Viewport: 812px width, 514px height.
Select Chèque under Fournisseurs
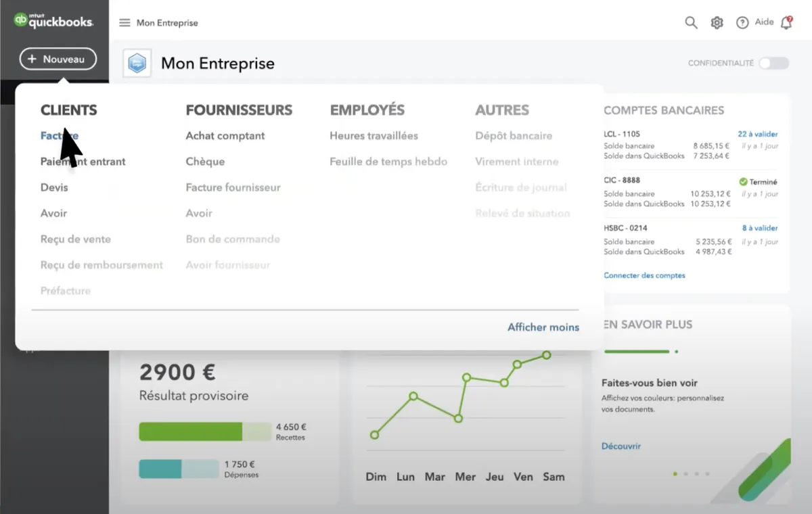205,161
